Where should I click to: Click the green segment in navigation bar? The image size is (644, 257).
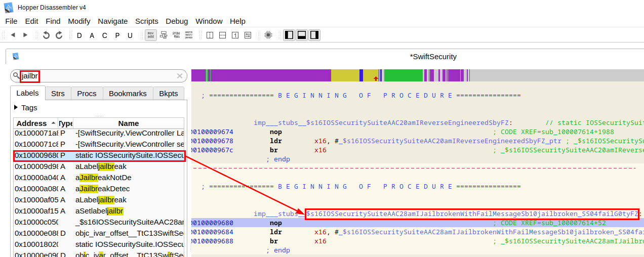(404, 75)
